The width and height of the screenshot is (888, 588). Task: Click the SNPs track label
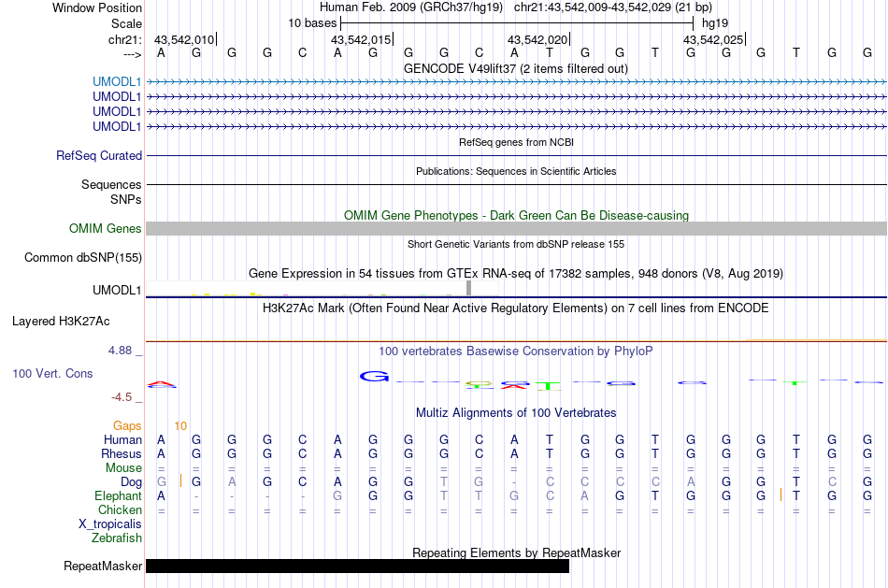pos(126,199)
